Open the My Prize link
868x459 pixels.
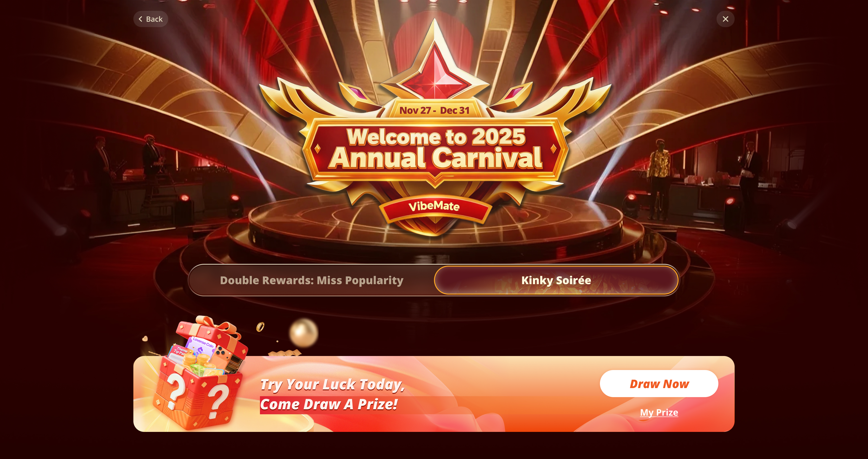(x=659, y=412)
